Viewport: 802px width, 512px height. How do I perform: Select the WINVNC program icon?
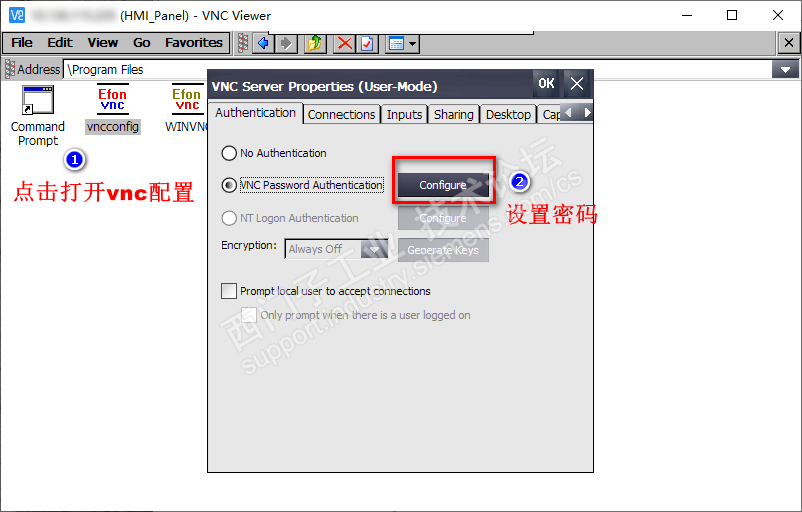(x=187, y=99)
